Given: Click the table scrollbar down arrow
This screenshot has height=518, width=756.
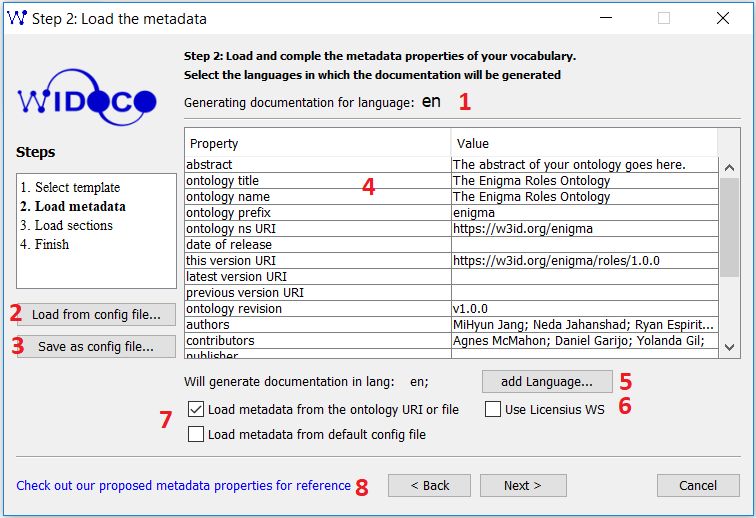Looking at the screenshot, I should pyautogui.click(x=729, y=347).
